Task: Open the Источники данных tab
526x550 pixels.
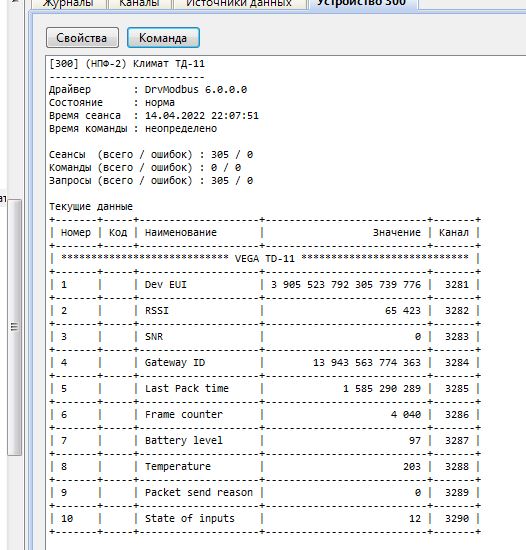Action: [x=239, y=4]
